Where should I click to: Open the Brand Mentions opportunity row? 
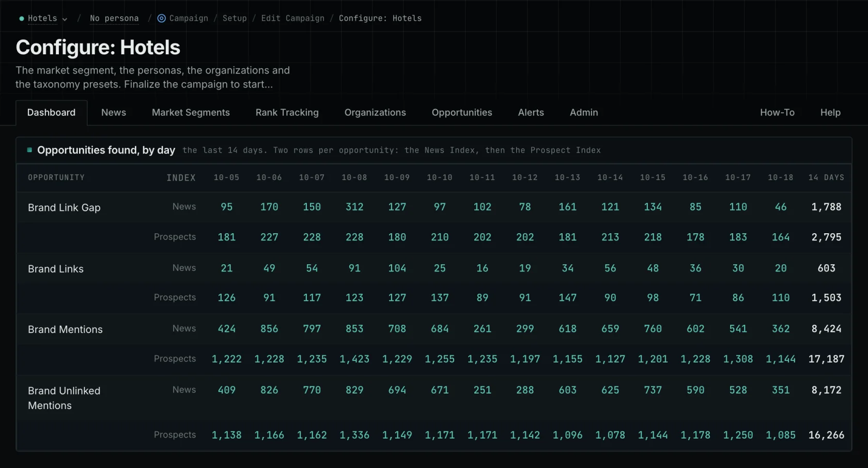[65, 329]
